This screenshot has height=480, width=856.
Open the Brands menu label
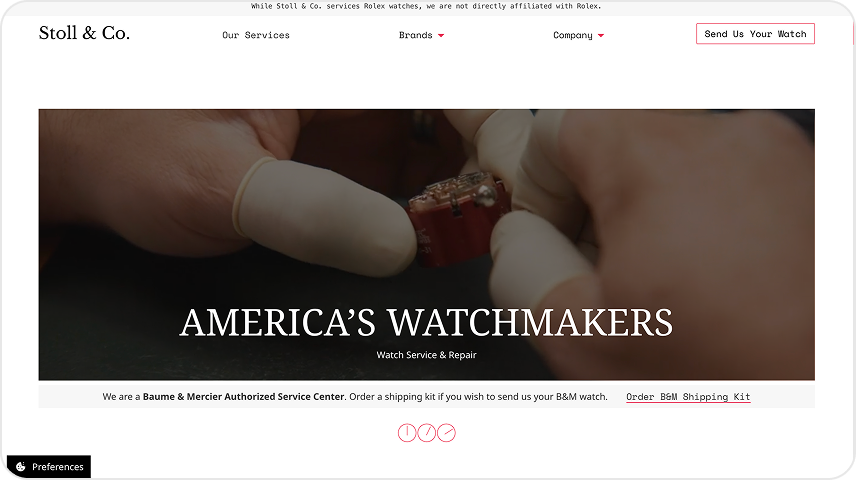(x=415, y=35)
